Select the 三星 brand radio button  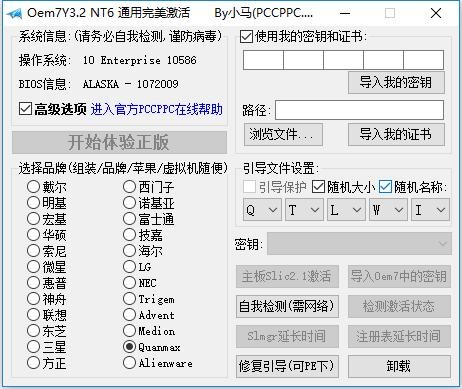[x=33, y=347]
